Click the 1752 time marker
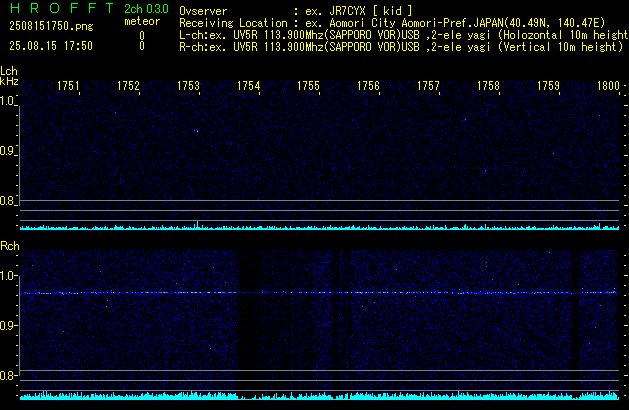Viewport: 629px width, 410px height. pyautogui.click(x=128, y=86)
